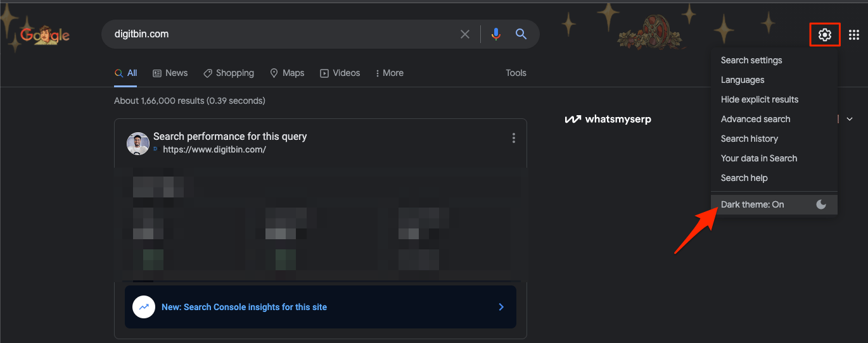Switch to the Shopping tab
The width and height of the screenshot is (868, 343).
pyautogui.click(x=229, y=73)
